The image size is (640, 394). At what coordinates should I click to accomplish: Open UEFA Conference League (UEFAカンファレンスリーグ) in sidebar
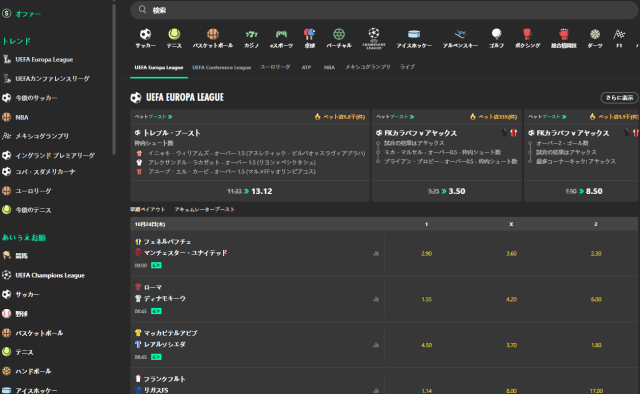(x=52, y=78)
